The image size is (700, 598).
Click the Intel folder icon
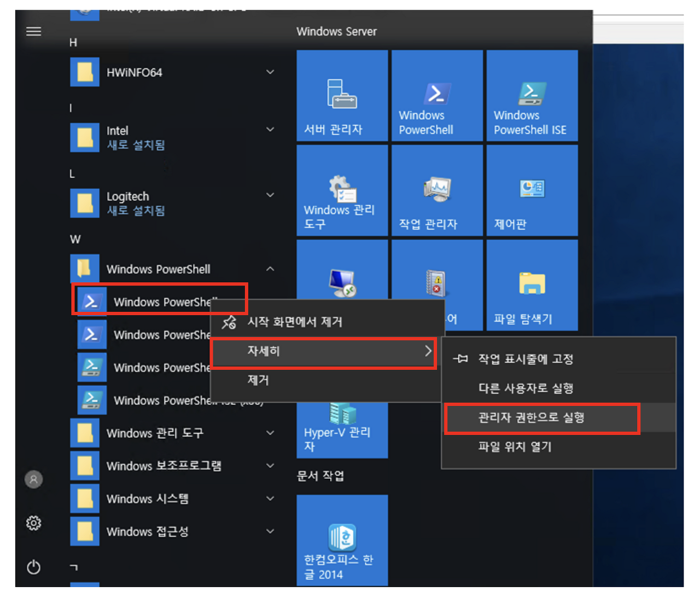coord(85,137)
